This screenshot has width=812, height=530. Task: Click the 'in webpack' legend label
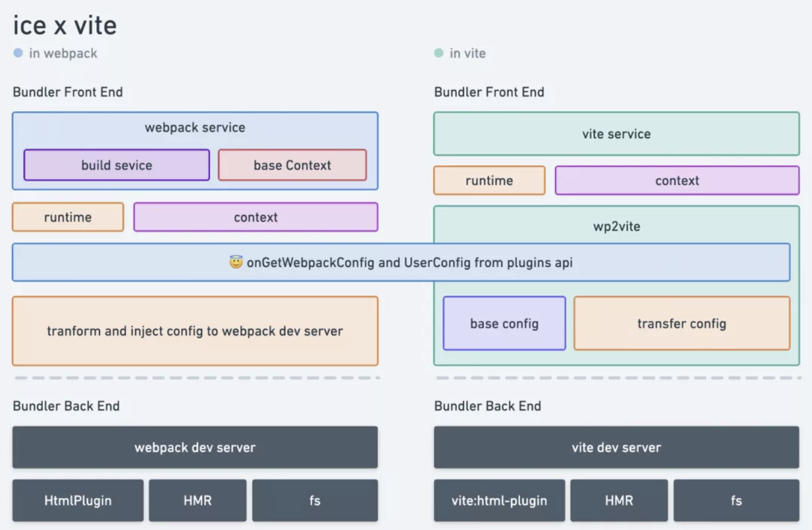click(63, 53)
